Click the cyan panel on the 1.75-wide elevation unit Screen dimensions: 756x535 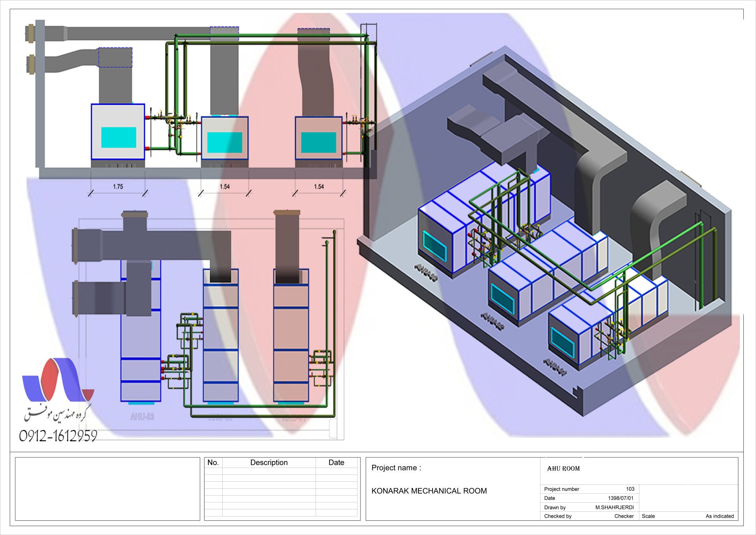(119, 137)
